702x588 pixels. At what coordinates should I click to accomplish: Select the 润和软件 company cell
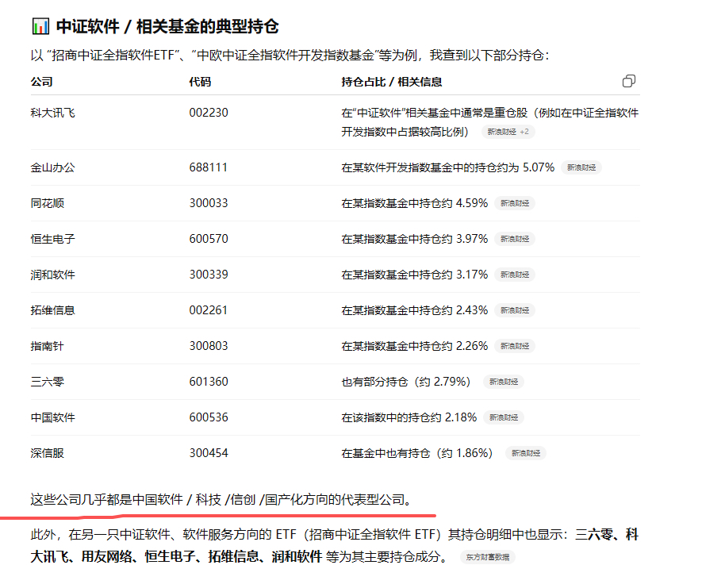coord(52,275)
